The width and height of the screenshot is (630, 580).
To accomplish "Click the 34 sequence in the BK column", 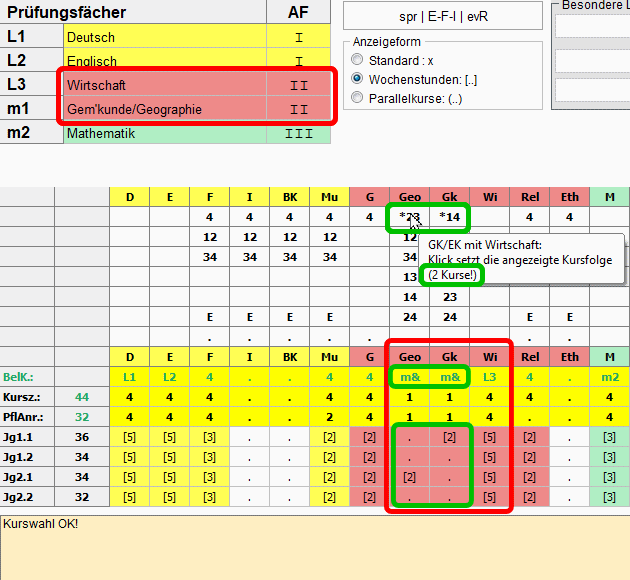I will pyautogui.click(x=289, y=257).
